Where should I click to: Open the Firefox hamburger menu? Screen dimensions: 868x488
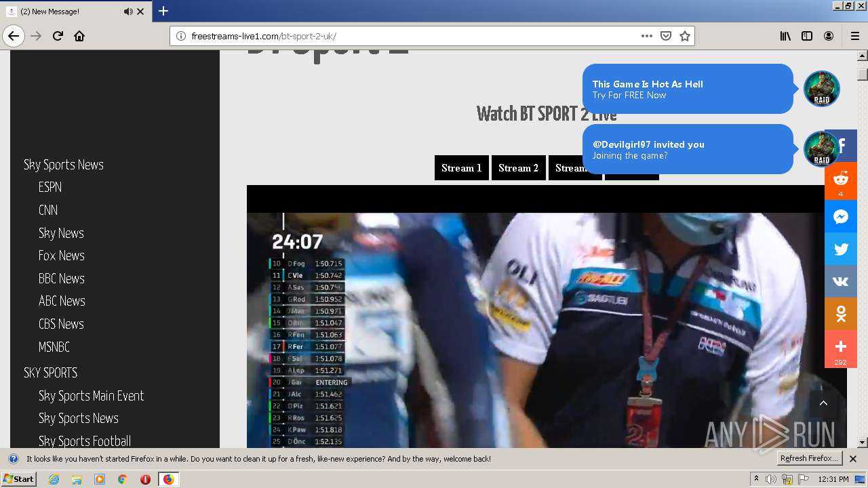click(x=855, y=36)
